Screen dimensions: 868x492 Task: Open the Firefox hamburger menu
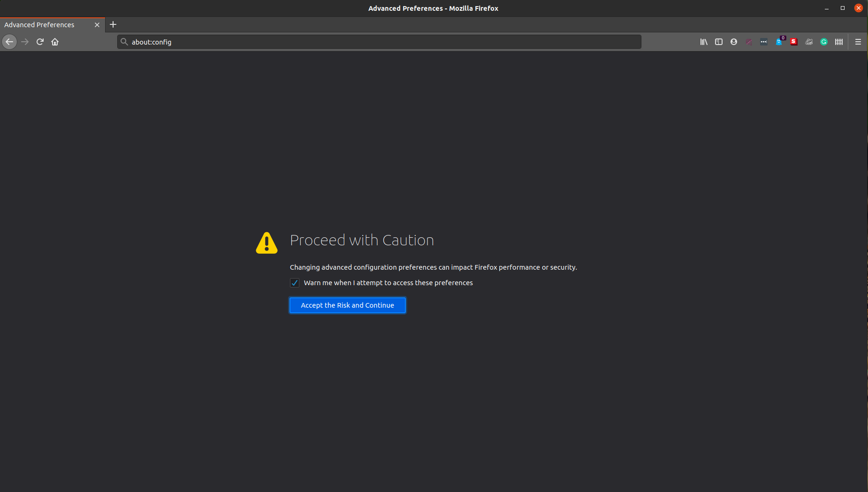pos(858,42)
